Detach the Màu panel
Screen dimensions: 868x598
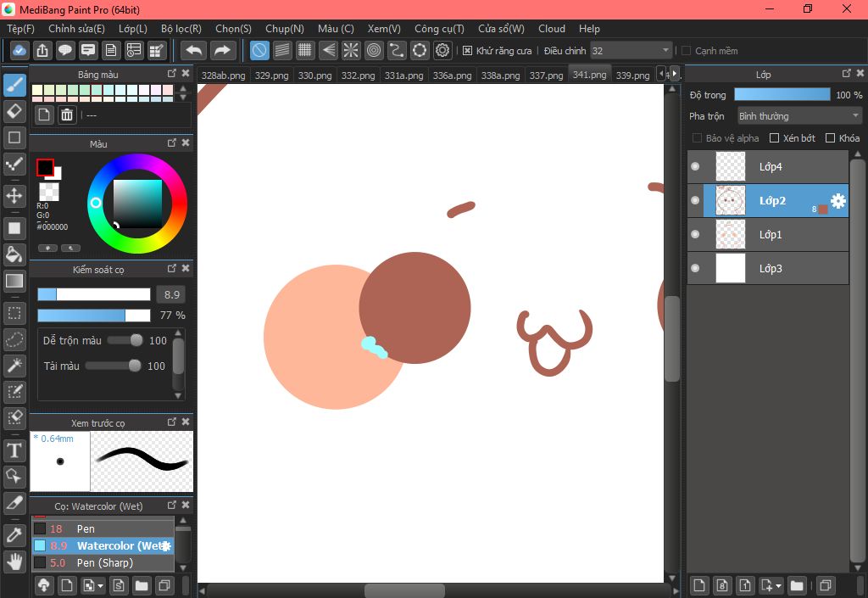(x=171, y=143)
